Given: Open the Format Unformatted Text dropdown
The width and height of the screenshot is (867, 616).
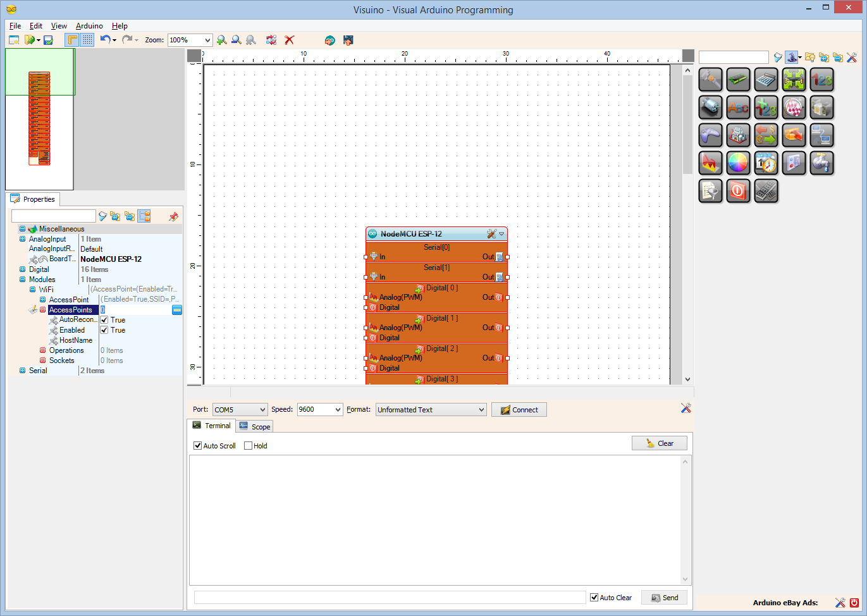Looking at the screenshot, I should pos(481,410).
